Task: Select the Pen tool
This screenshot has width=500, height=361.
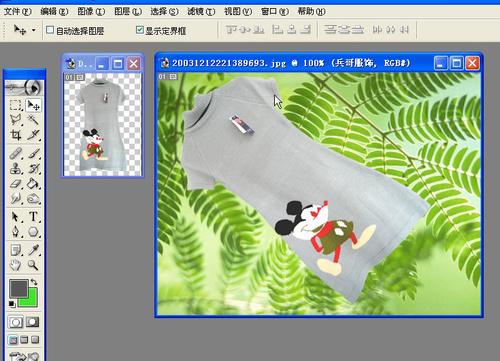Action: click(15, 231)
